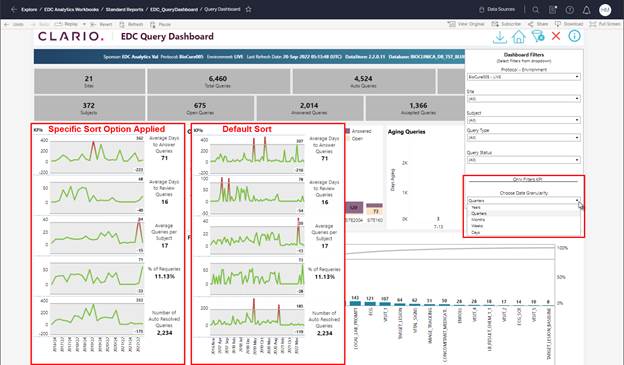Open the Standard Reports breadcrumb link

click(125, 10)
